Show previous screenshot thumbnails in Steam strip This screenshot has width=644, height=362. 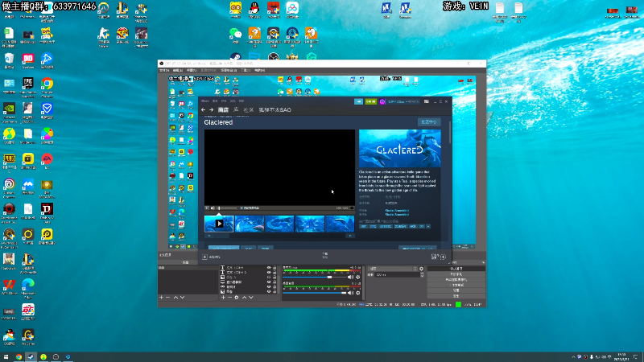[x=209, y=236]
